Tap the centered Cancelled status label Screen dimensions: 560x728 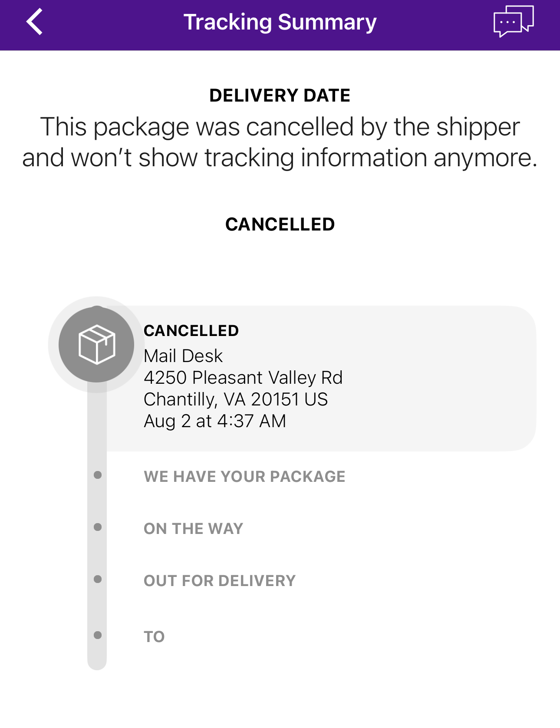(280, 224)
